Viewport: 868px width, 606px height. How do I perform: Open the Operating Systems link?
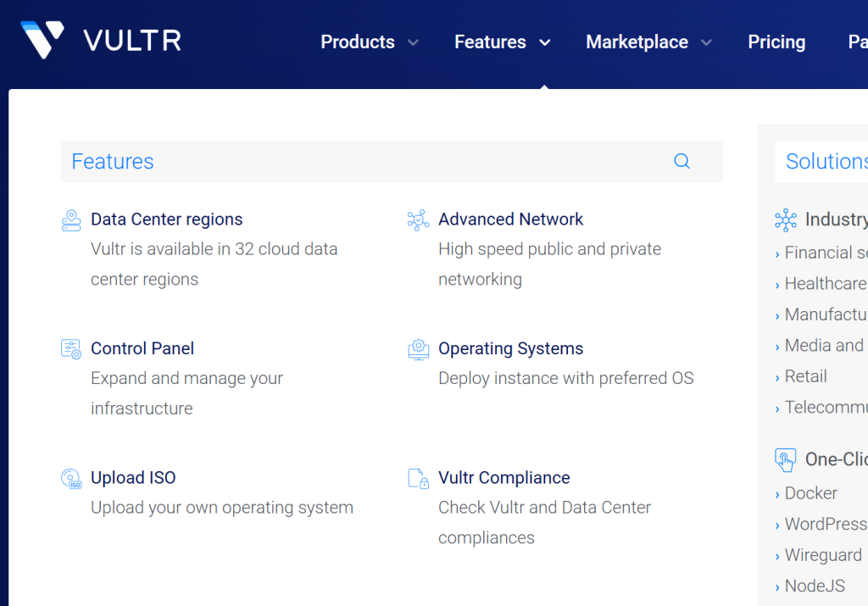point(510,348)
